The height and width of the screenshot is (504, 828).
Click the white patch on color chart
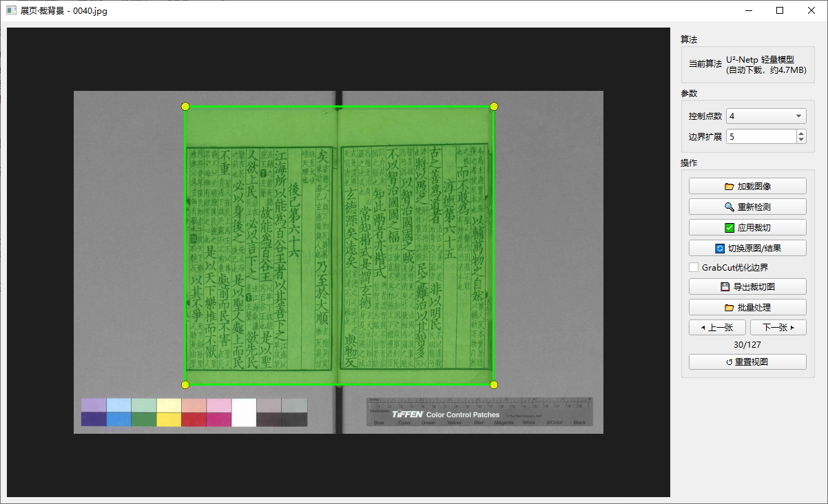pos(244,412)
